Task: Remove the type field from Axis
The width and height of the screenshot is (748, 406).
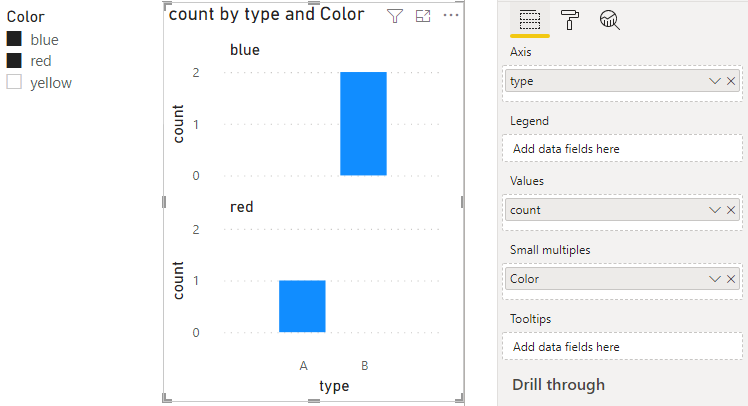Action: click(731, 81)
